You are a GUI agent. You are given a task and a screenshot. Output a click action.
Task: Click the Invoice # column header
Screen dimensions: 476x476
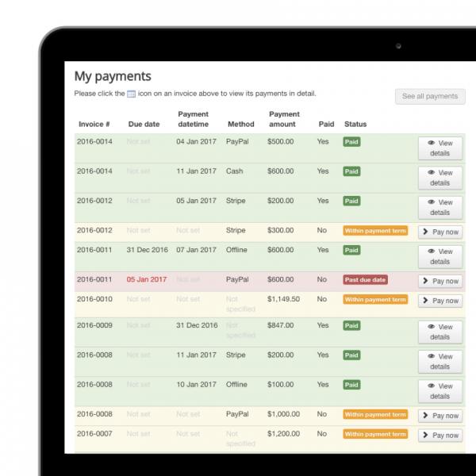[94, 125]
